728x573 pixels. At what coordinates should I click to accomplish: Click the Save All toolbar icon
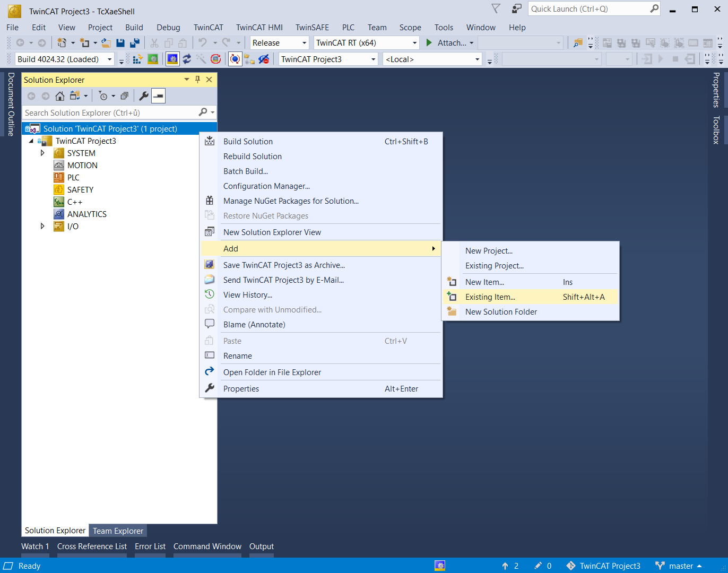(x=135, y=43)
